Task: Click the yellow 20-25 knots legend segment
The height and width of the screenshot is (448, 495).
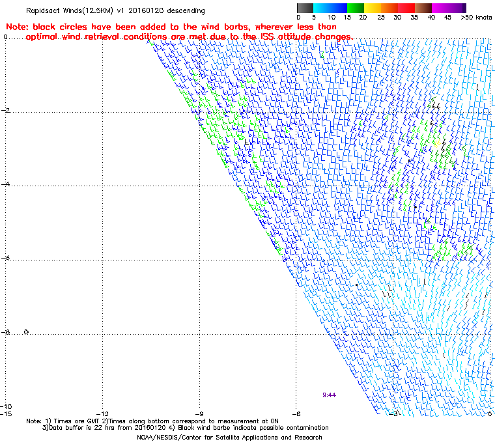Action: (373, 8)
